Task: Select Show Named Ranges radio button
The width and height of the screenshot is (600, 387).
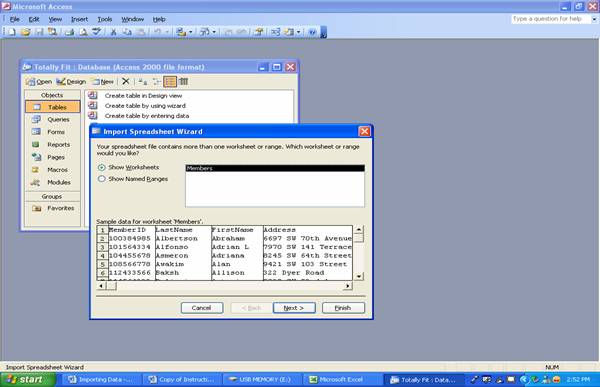Action: tap(101, 179)
